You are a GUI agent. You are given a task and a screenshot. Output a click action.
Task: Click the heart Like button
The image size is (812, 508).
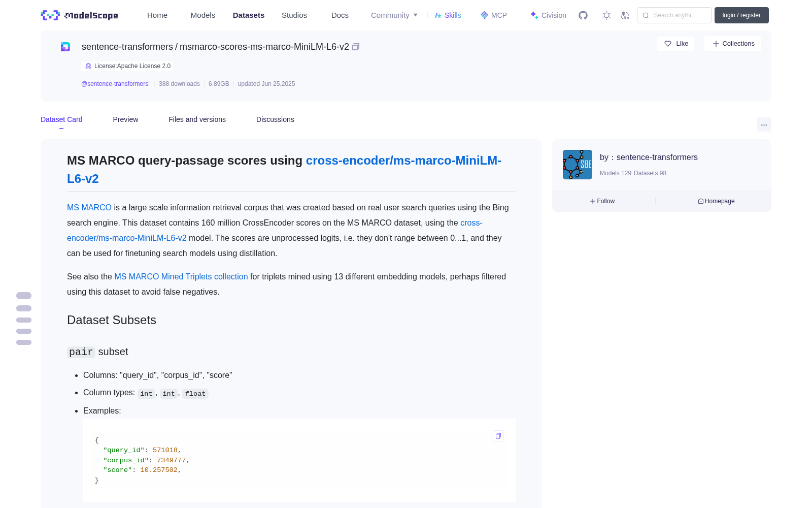click(675, 44)
